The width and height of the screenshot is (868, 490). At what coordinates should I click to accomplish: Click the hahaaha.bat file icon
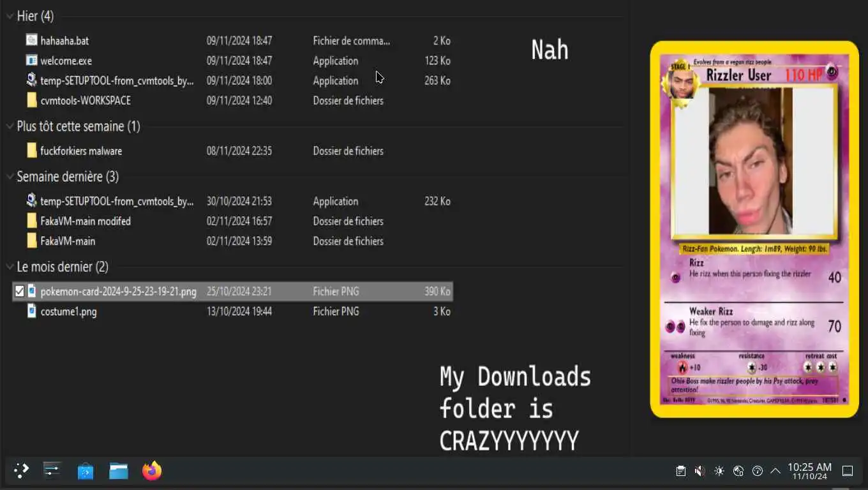[x=31, y=40]
